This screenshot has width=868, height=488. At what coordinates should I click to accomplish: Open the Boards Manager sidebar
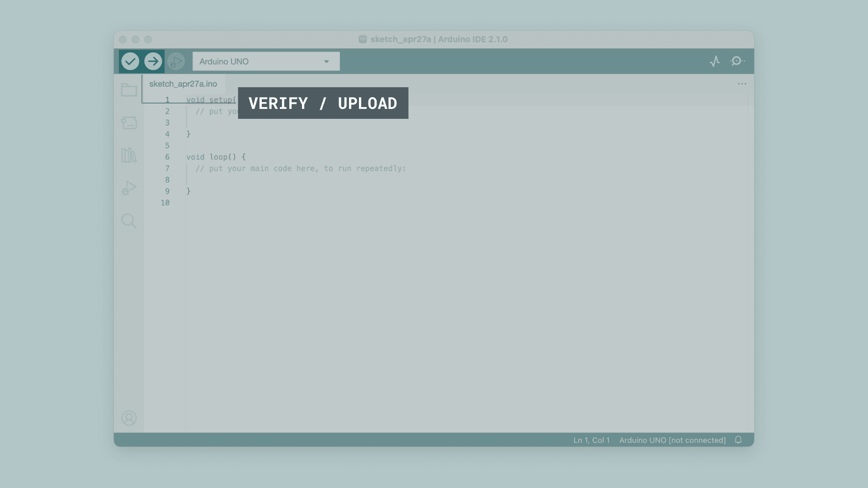(129, 123)
